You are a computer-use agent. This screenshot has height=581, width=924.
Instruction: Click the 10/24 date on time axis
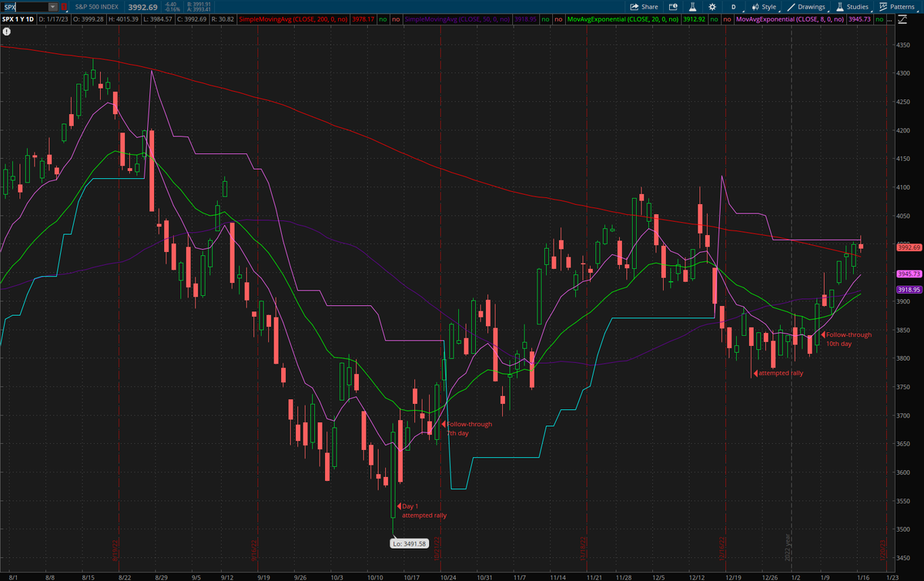point(447,576)
